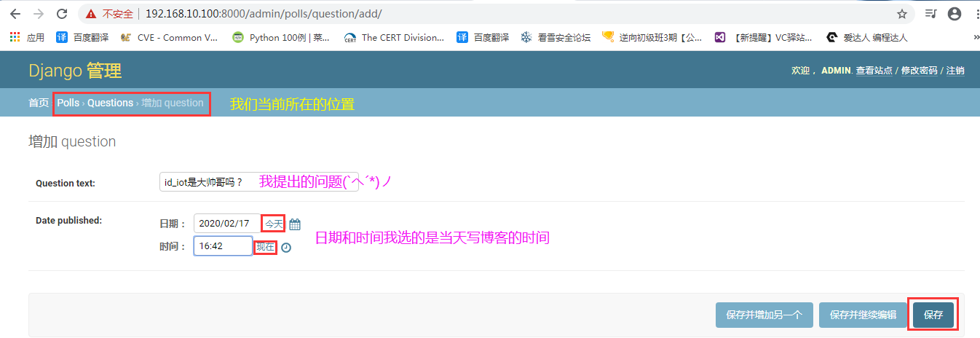Go back with the browser back arrow
This screenshot has width=980, height=338.
[15, 14]
